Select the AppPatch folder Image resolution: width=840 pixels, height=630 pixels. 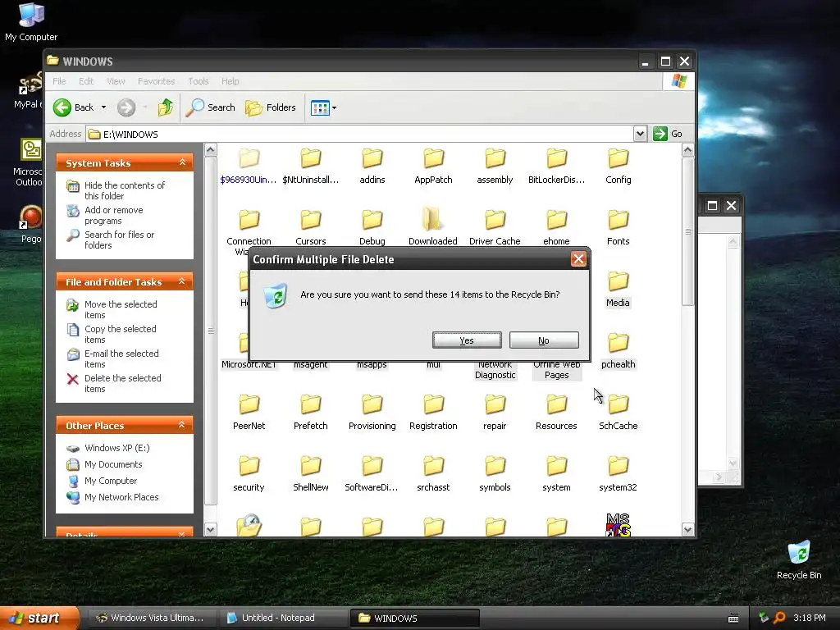pyautogui.click(x=433, y=167)
